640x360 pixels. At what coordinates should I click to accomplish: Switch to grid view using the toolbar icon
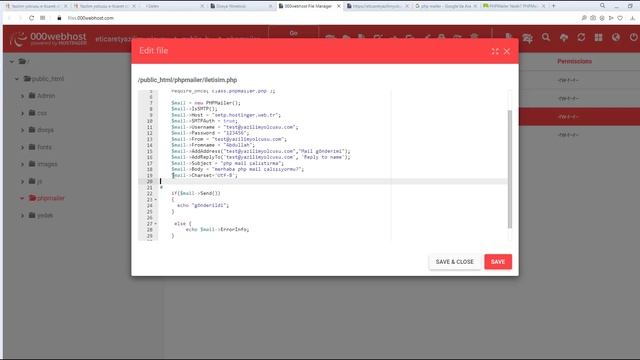coord(598,38)
